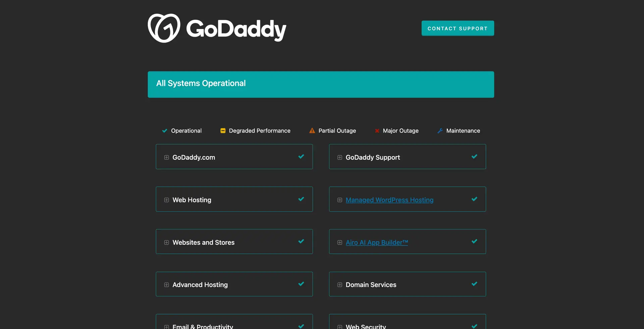Click the Web Hosting status checkmark
The height and width of the screenshot is (329, 644).
tap(301, 199)
